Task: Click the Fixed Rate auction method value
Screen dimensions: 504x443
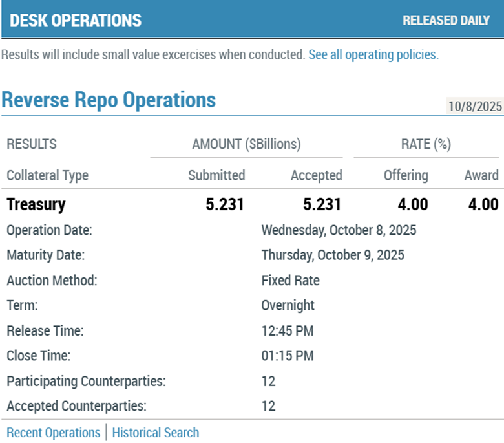Action: tap(290, 281)
